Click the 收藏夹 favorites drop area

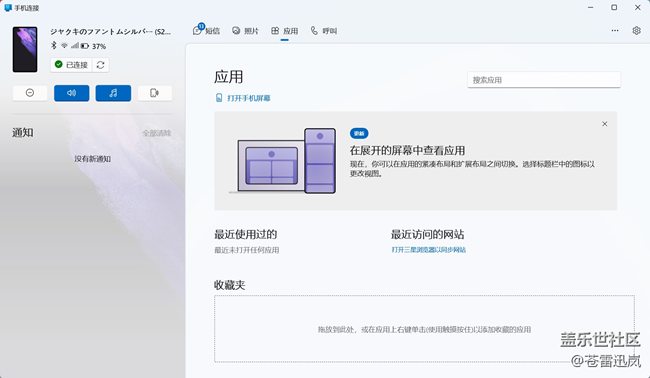(424, 329)
